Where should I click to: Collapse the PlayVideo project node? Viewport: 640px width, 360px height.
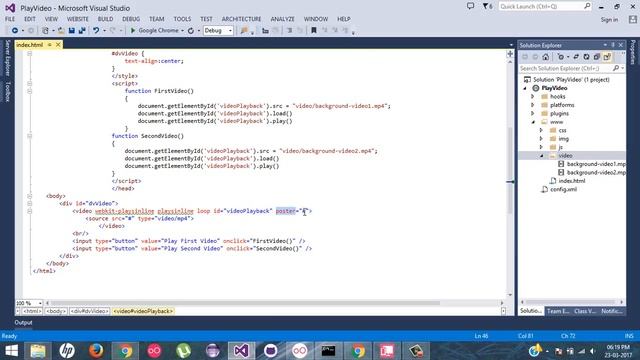[525, 88]
